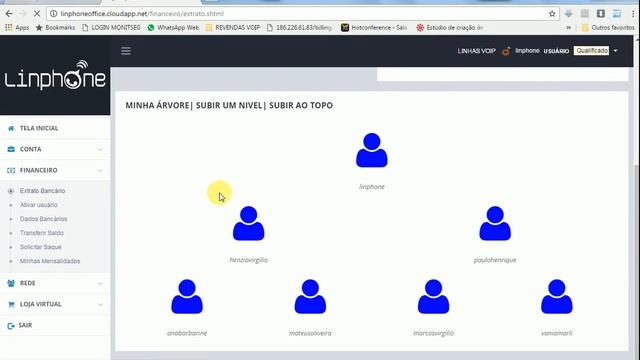This screenshot has height=360, width=640.
Task: Click the vaniamarli name label
Action: coord(556,333)
